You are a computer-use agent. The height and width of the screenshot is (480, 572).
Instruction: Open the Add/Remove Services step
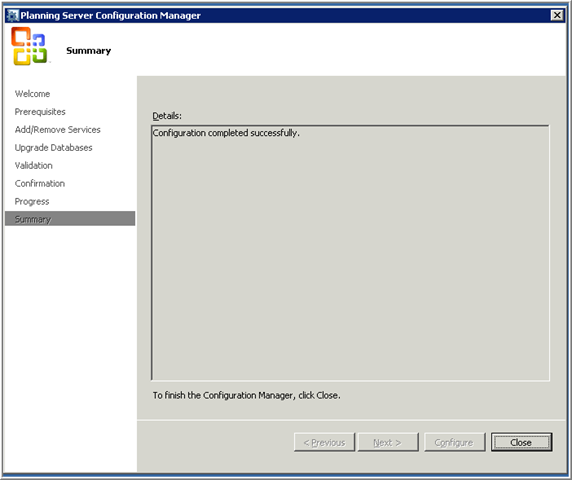[x=58, y=129]
